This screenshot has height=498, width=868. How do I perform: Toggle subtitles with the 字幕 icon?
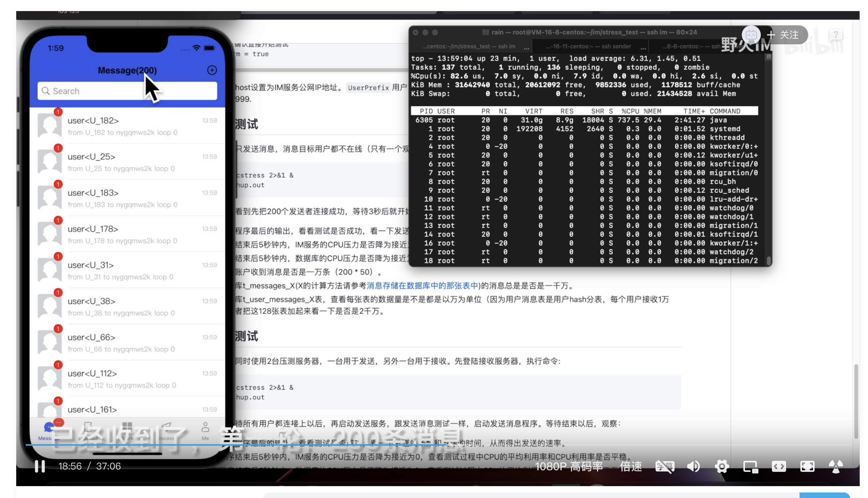pos(665,467)
